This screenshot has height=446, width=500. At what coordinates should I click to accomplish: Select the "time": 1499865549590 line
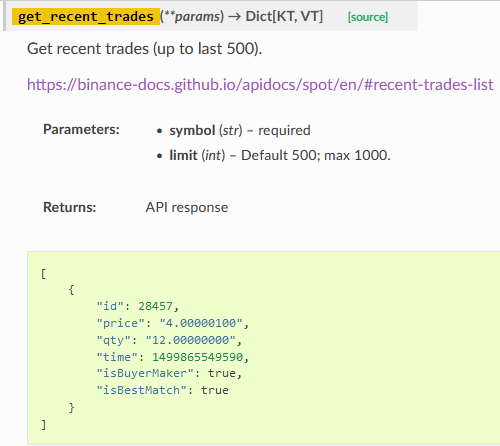pyautogui.click(x=173, y=357)
